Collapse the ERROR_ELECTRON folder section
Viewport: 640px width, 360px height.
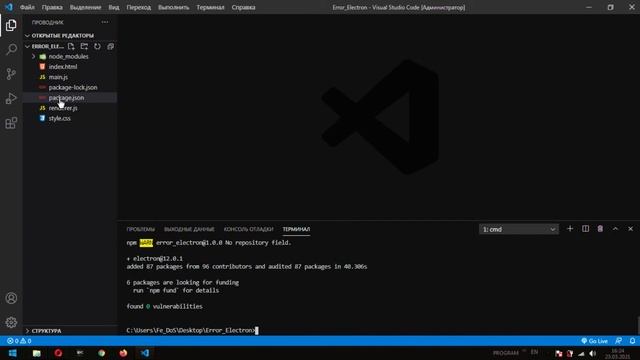point(45,47)
